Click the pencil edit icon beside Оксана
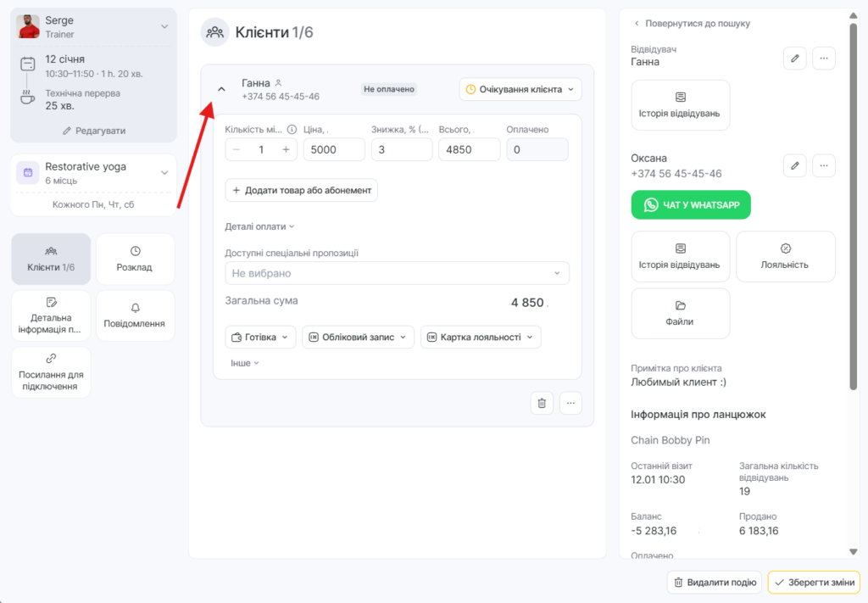The width and height of the screenshot is (868, 603). [x=794, y=165]
